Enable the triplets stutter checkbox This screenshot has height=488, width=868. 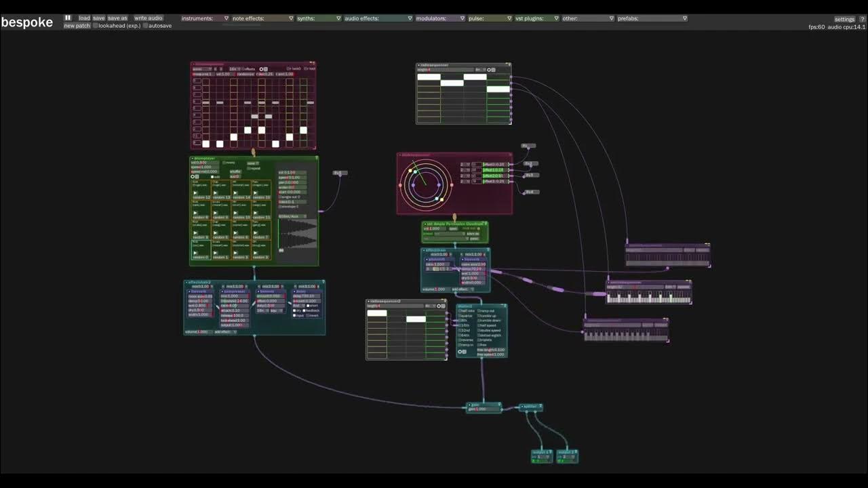click(x=479, y=340)
